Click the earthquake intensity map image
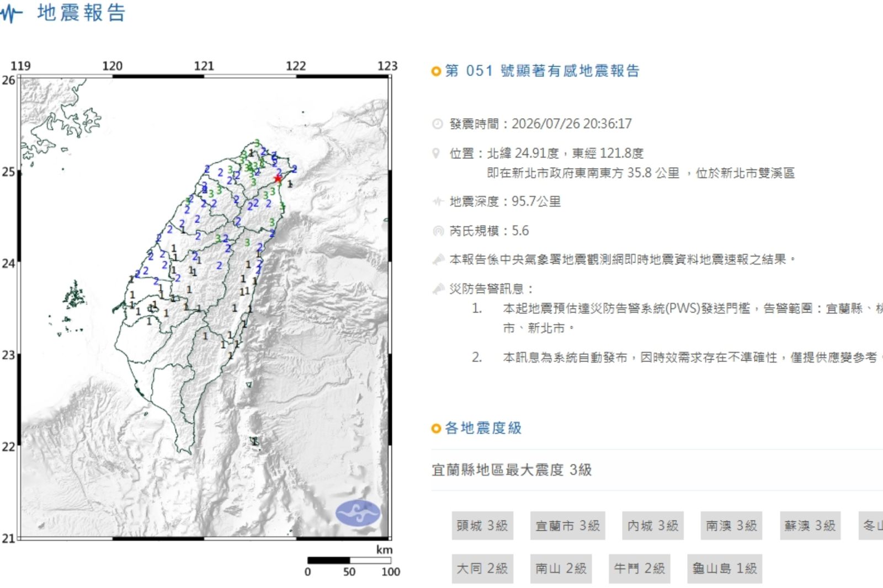Image resolution: width=883 pixels, height=588 pixels. tap(205, 307)
